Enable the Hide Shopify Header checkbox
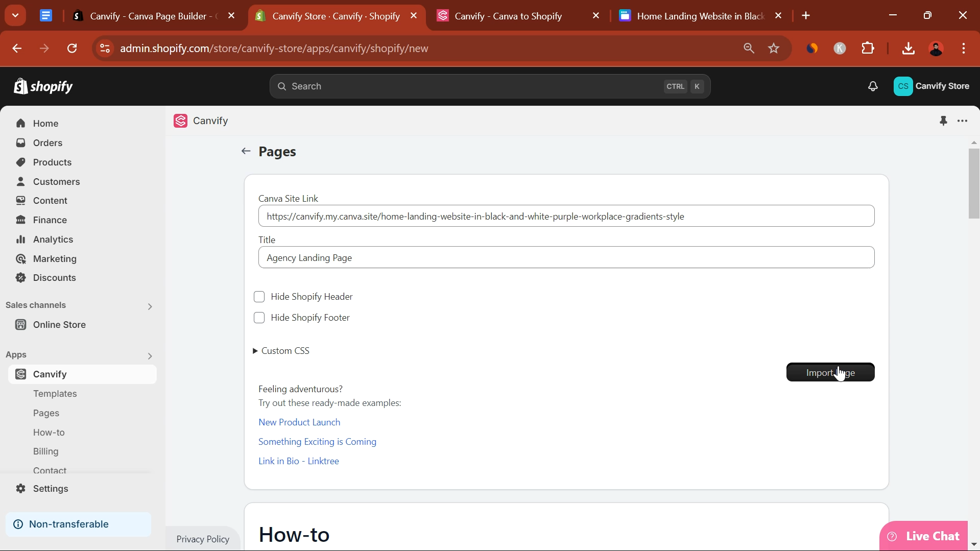Viewport: 980px width, 551px height. tap(259, 297)
